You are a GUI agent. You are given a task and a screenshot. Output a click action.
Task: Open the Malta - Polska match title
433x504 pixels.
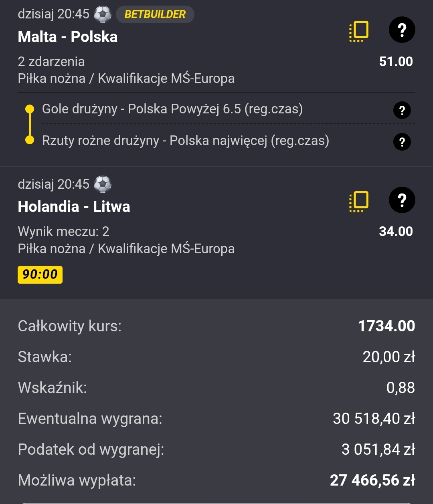pyautogui.click(x=68, y=37)
